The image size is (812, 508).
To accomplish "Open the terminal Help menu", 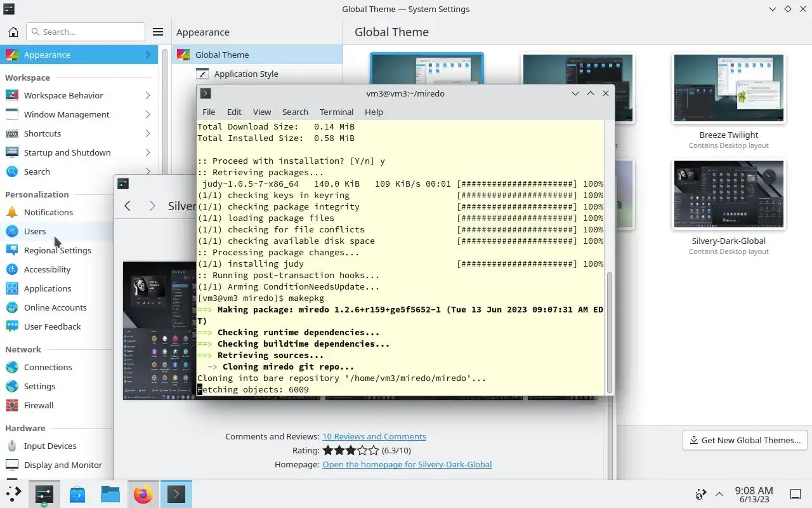I will (x=374, y=112).
